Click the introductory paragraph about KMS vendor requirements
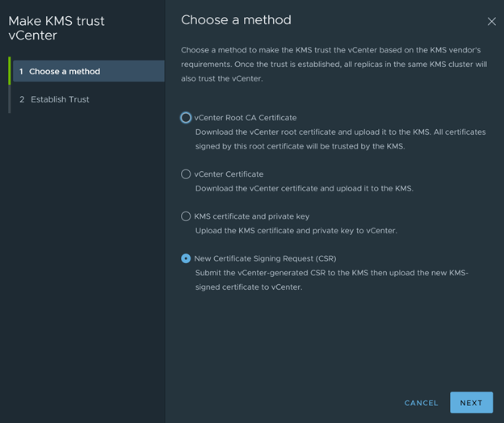Screen dimensions: 504x423 coord(334,65)
